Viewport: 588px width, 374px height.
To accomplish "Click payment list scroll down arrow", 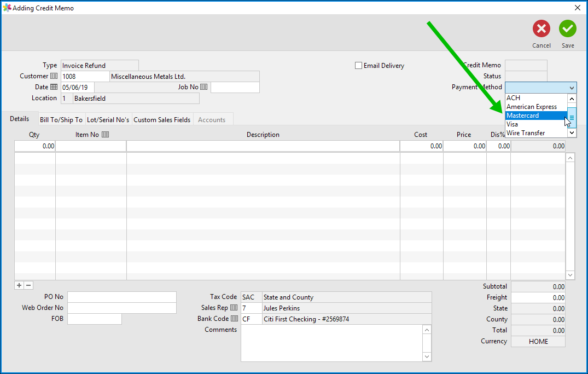I will (x=572, y=132).
